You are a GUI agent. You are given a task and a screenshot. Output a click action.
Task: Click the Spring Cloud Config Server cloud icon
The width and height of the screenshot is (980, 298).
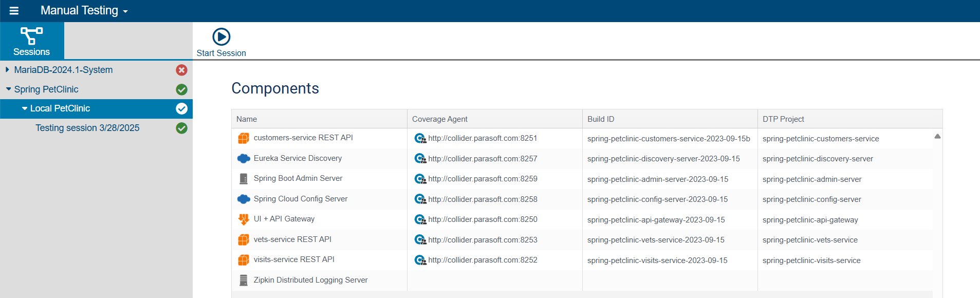[244, 199]
